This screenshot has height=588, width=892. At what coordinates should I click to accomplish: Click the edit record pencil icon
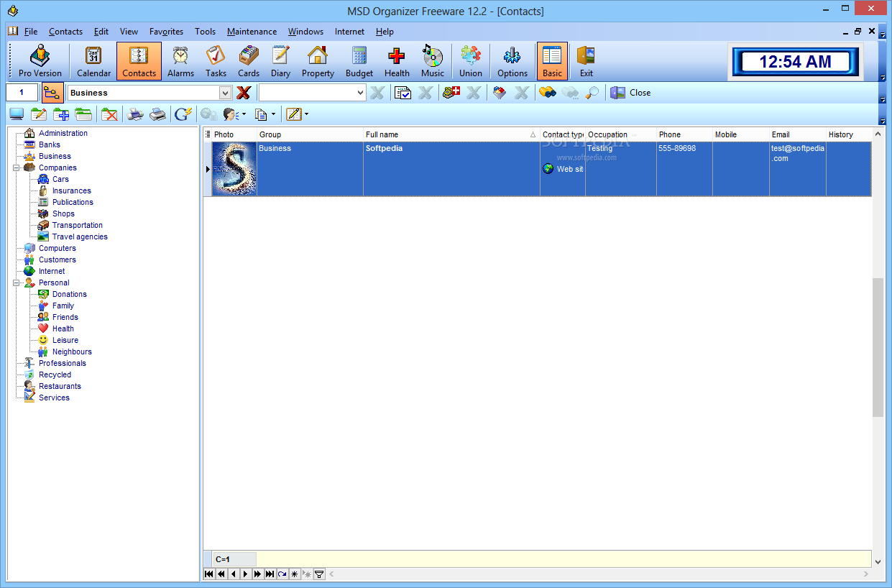coord(39,114)
